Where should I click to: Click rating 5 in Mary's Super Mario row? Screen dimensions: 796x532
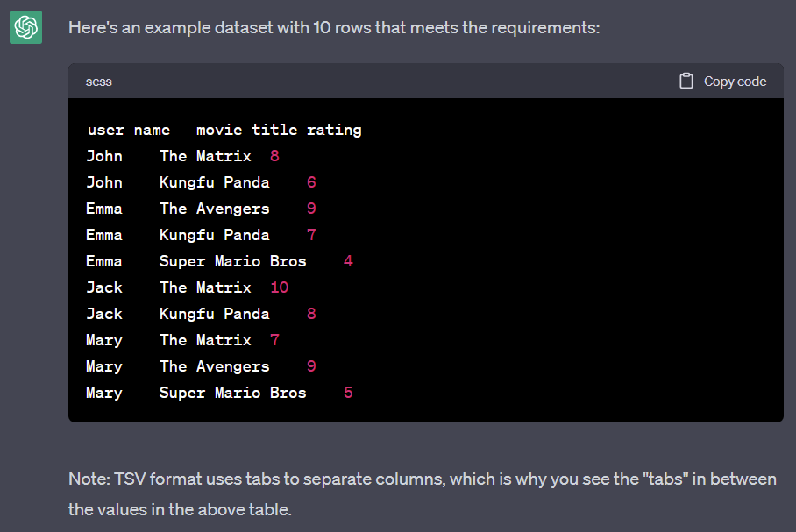coord(348,393)
